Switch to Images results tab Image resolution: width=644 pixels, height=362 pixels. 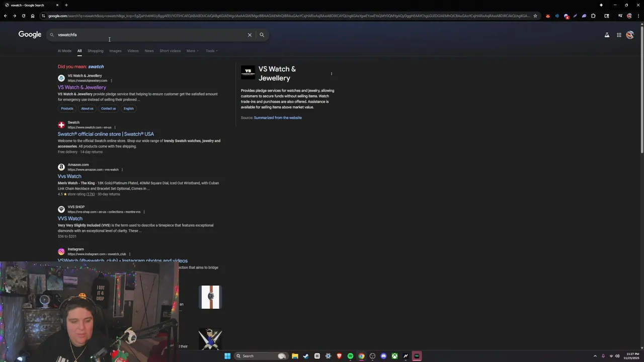tap(115, 51)
